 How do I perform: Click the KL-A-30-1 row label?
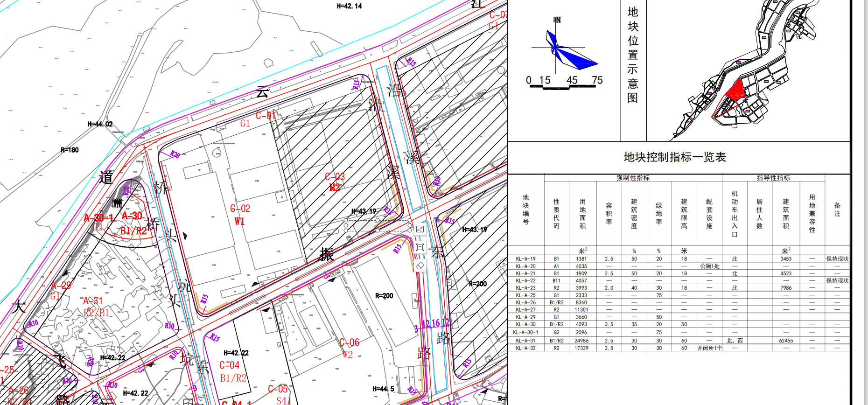(525, 332)
